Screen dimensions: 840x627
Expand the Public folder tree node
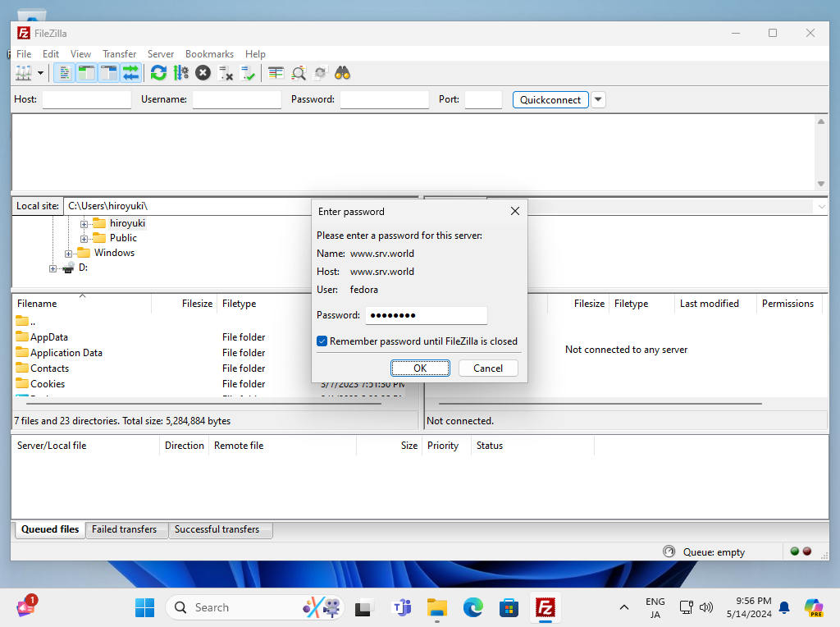pyautogui.click(x=84, y=239)
